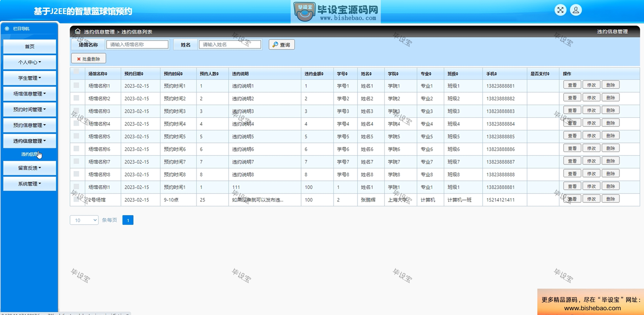
Task: Check the row for 场馆名称6
Action: pos(76,149)
